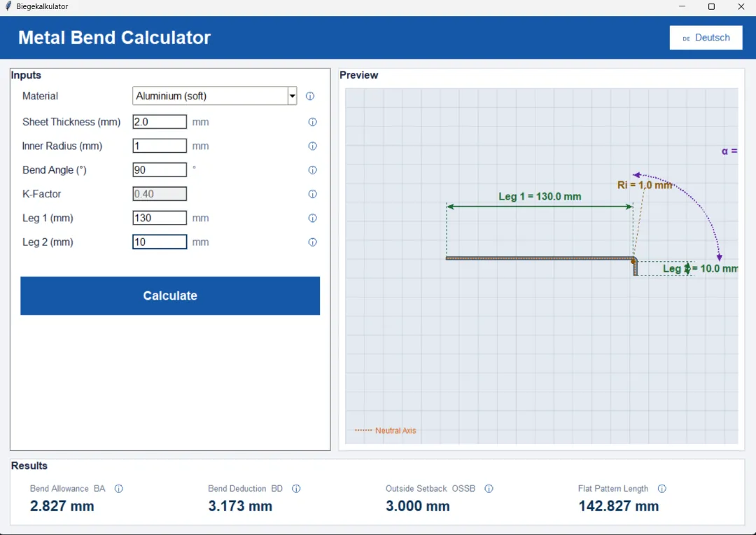Expand the Material dropdown arrow
This screenshot has width=756, height=535.
[292, 96]
